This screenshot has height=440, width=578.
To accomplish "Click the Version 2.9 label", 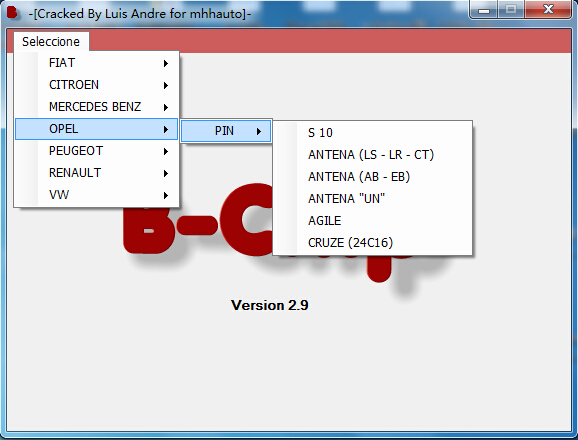I will tap(269, 305).
